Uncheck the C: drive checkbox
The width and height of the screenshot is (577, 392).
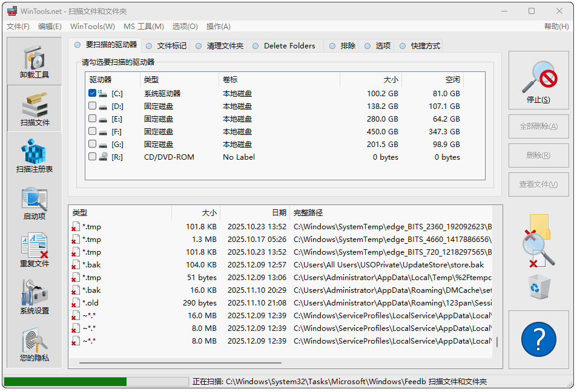click(92, 93)
